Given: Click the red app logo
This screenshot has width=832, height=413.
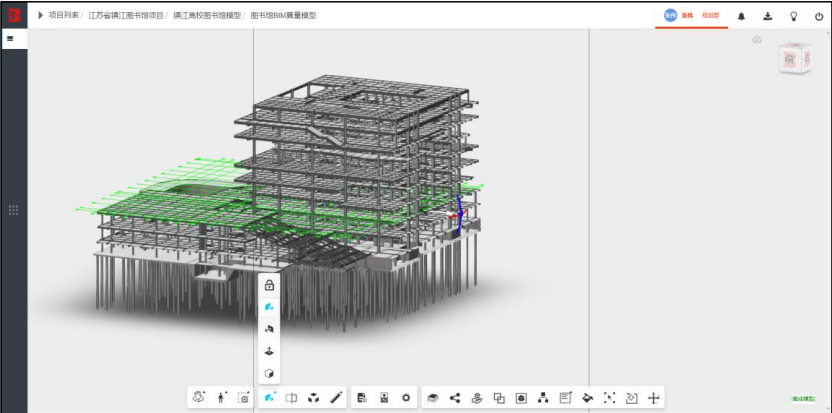Looking at the screenshot, I should (x=14, y=16).
